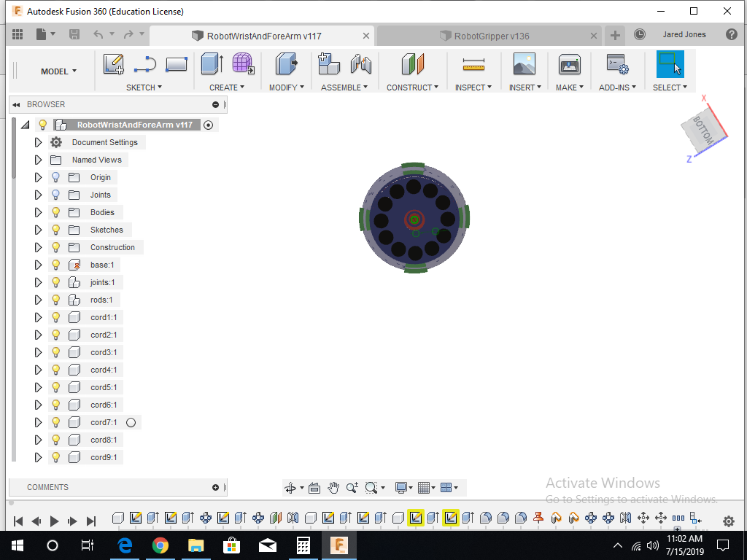Screen dimensions: 747x560
Task: Click the Joint assemble icon
Action: [360, 64]
